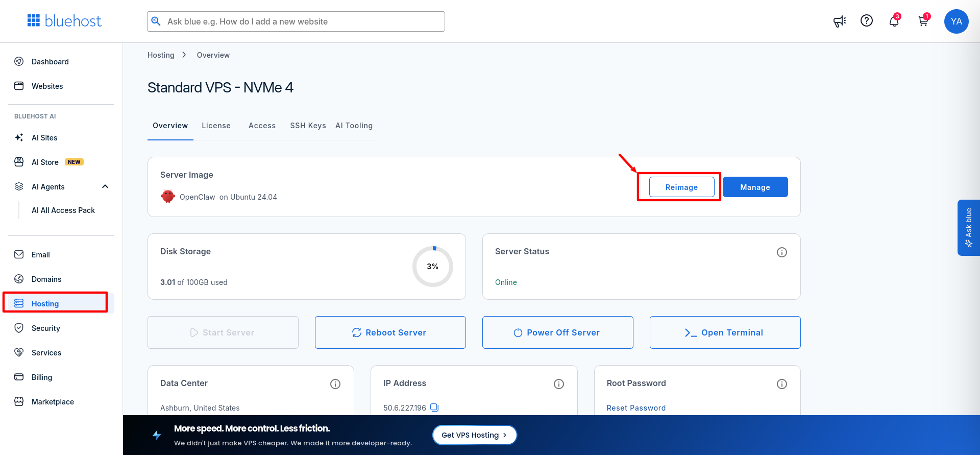The height and width of the screenshot is (455, 980).
Task: Click Get VPS Hosting banner button
Action: point(475,435)
